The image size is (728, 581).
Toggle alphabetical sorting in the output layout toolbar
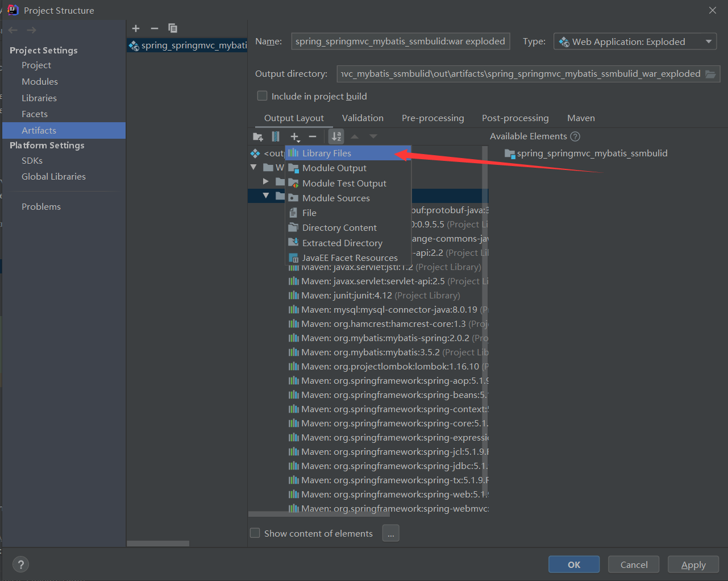pyautogui.click(x=336, y=136)
